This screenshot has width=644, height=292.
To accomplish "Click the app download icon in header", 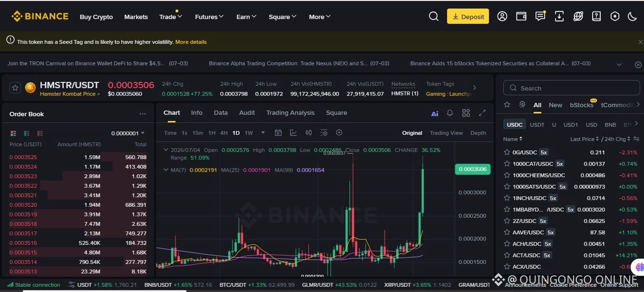I will click(559, 16).
